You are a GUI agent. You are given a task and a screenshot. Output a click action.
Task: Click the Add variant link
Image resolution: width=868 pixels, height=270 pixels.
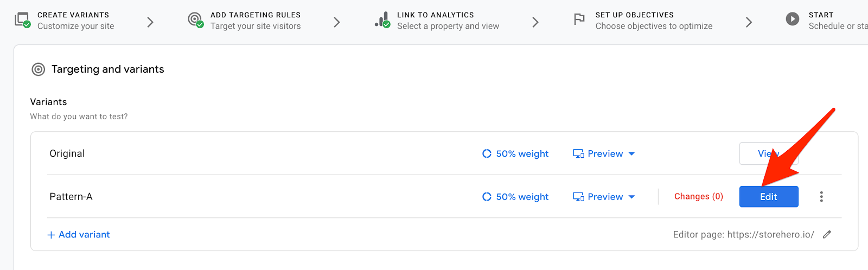(x=79, y=234)
